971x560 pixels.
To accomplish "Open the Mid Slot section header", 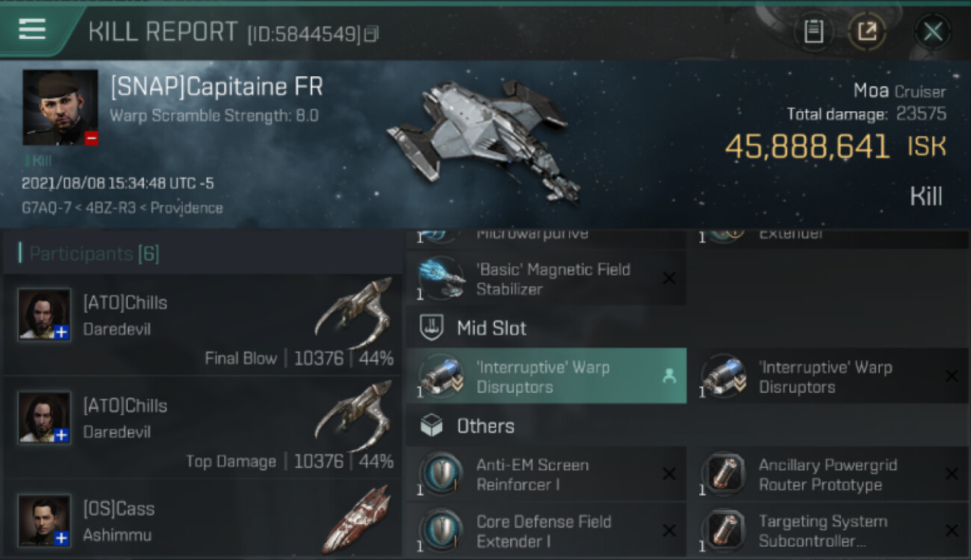I will pyautogui.click(x=491, y=328).
